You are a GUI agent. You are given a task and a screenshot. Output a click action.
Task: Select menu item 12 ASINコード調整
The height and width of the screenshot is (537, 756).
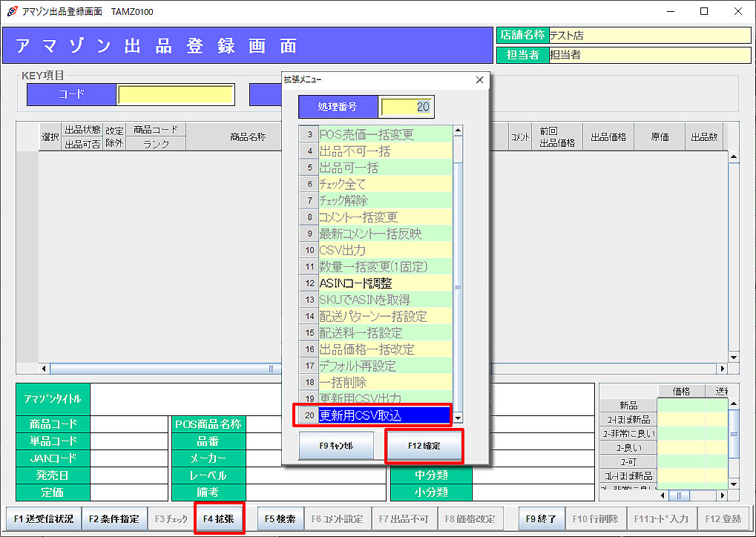pyautogui.click(x=384, y=283)
